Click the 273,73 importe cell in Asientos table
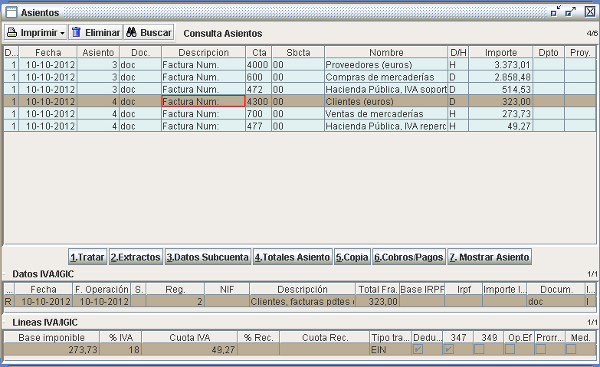 point(501,114)
